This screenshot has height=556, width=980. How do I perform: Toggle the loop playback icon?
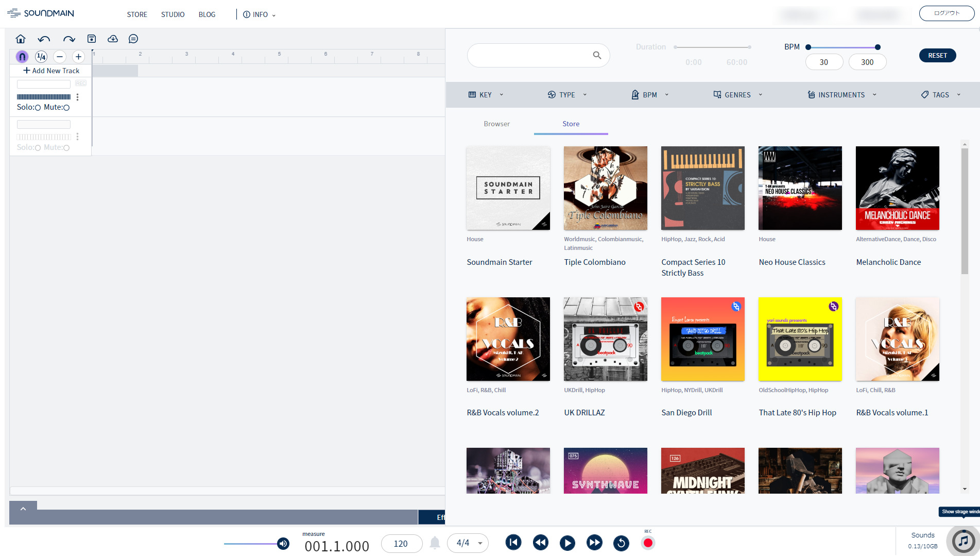tap(621, 543)
